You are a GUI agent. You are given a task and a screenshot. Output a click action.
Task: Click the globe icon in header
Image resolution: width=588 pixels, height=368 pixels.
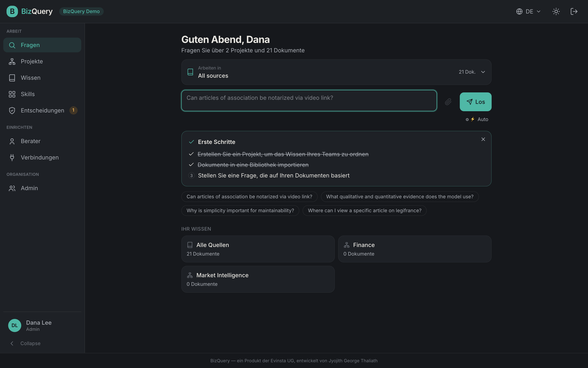pyautogui.click(x=519, y=11)
